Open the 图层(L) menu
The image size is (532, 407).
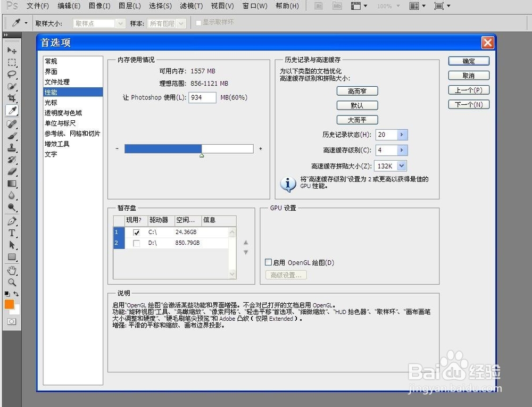[x=130, y=6]
